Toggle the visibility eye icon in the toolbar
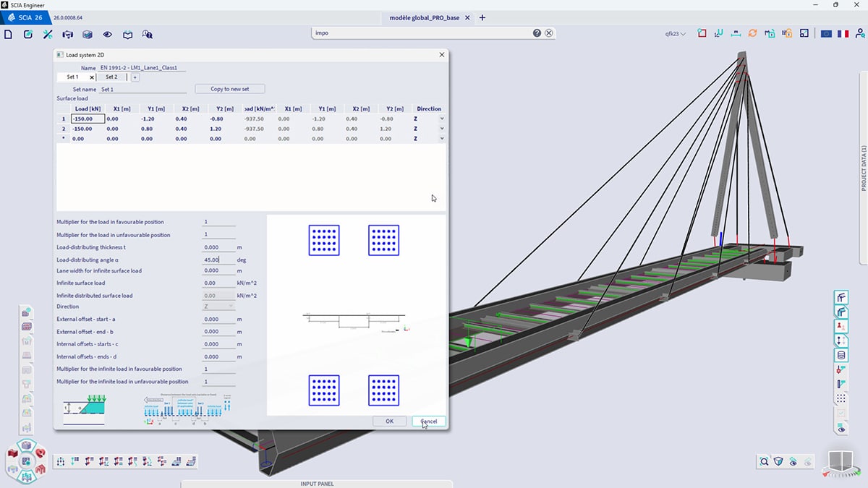This screenshot has width=868, height=488. pos(108,34)
